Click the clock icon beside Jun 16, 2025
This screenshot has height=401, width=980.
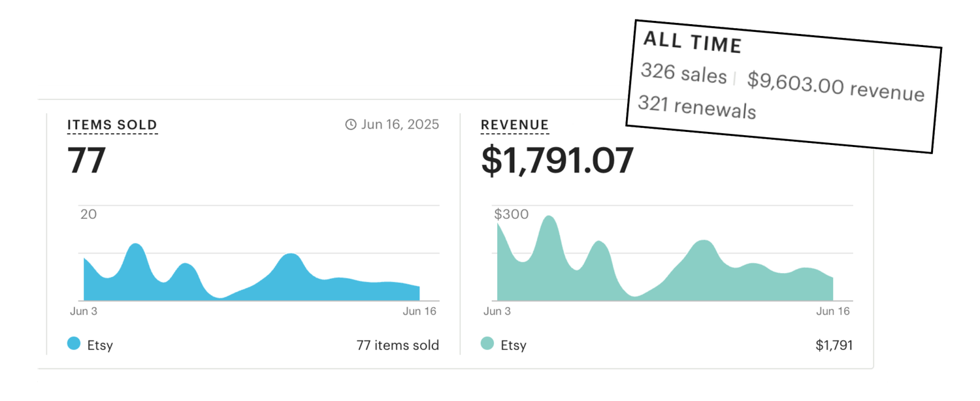point(351,124)
